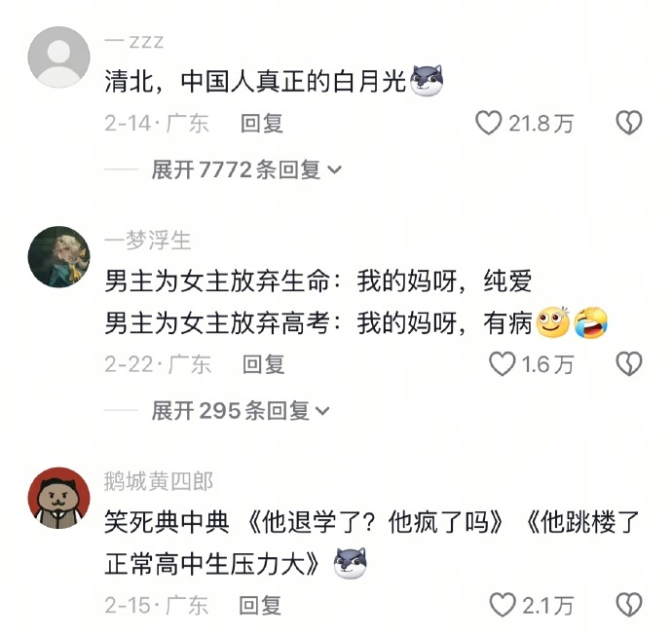
Task: Open 一梦浮生's anime avatar
Action: [58, 257]
